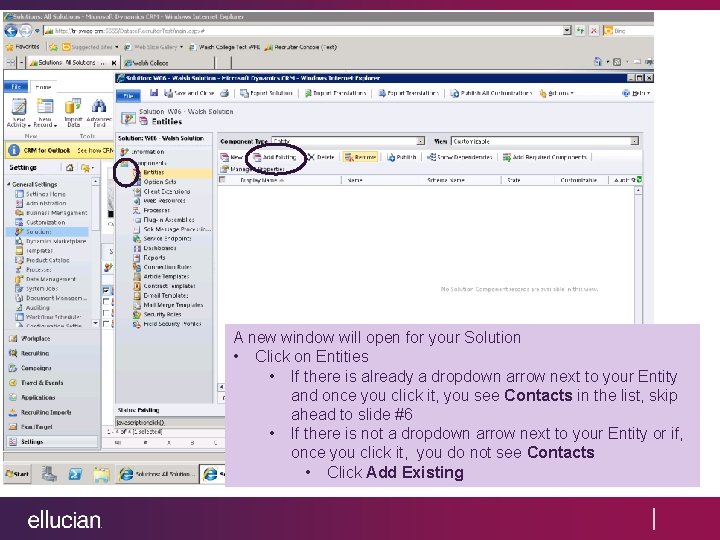Screen dimensions: 720x540
Task: Click Import Data ribbon icon
Action: pos(73,112)
